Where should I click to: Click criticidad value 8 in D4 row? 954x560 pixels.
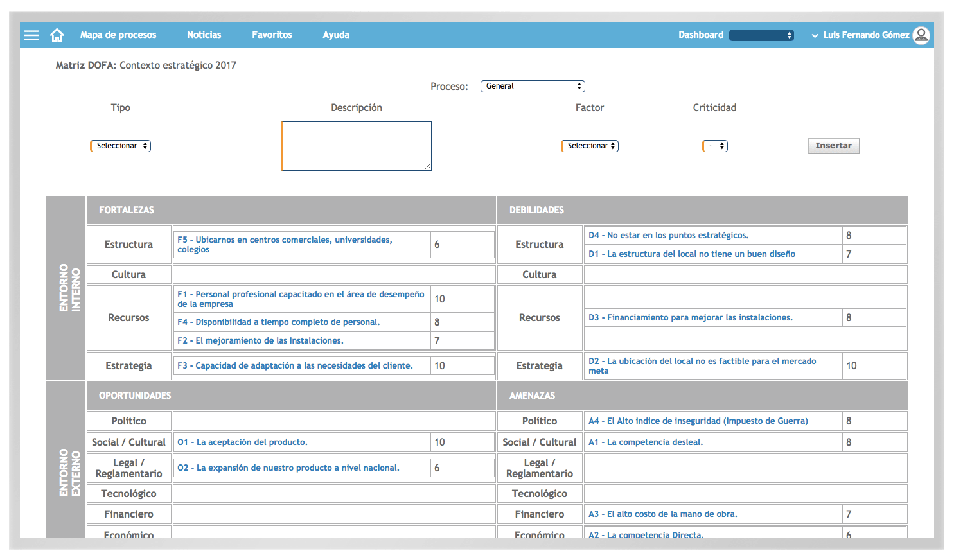pos(849,235)
